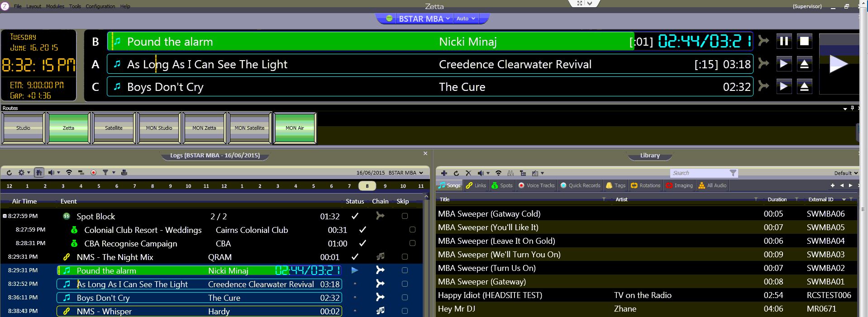Click the plus icon in Library toolbar
Screen dimensions: 868x317
point(444,173)
